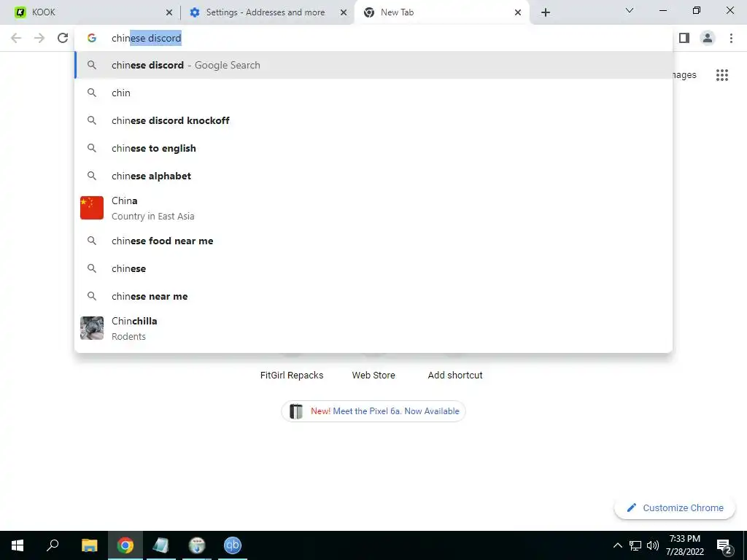This screenshot has width=747, height=560.
Task: Show hidden system tray icons
Action: pyautogui.click(x=617, y=545)
